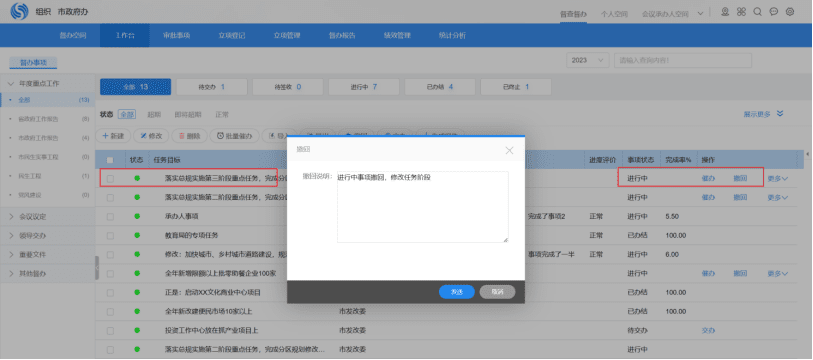This screenshot has height=360, width=813.
Task: Tick checkbox for 全年新增限额以上 row
Action: click(110, 273)
